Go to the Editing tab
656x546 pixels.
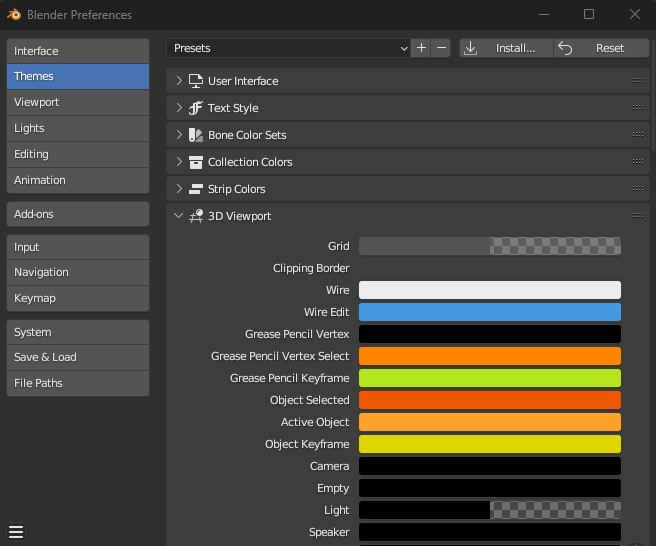tap(78, 154)
